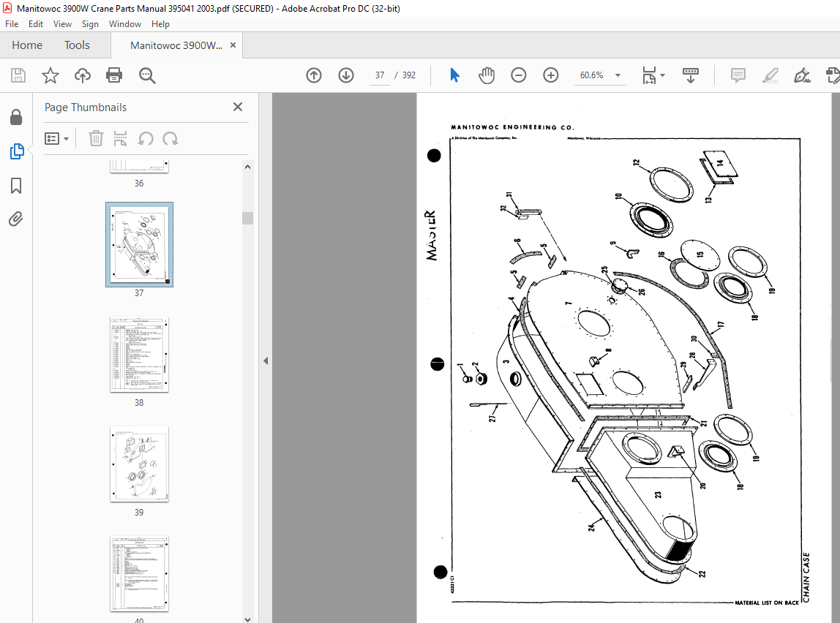Zoom out with minus button

click(519, 75)
